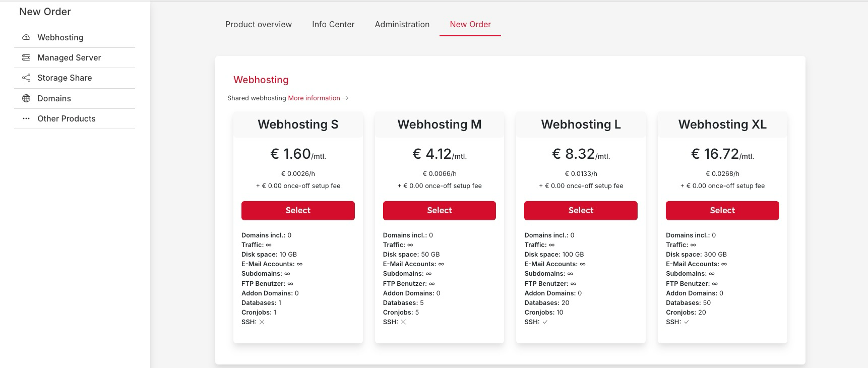Click the Managed Server icon in sidebar
Viewport: 868px width, 368px height.
[x=26, y=57]
